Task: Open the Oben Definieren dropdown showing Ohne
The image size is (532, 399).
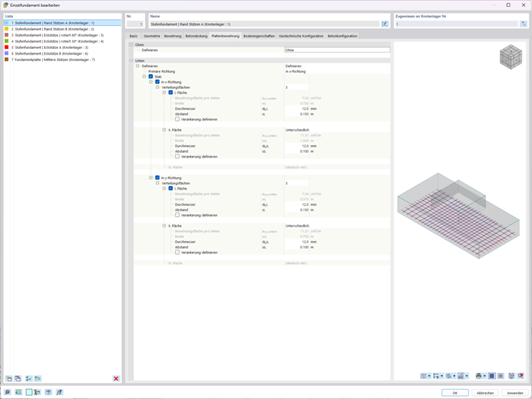Action: 337,50
